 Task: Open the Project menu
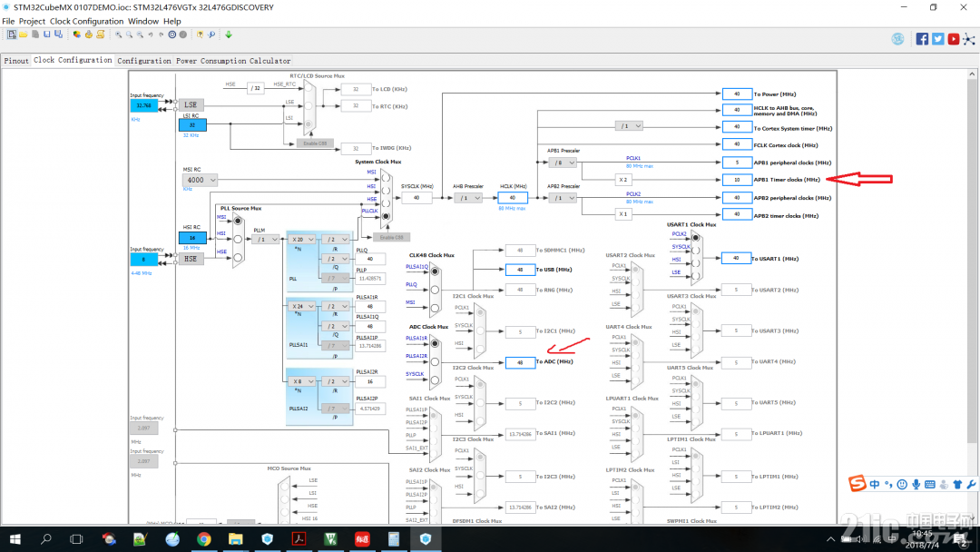pos(32,21)
